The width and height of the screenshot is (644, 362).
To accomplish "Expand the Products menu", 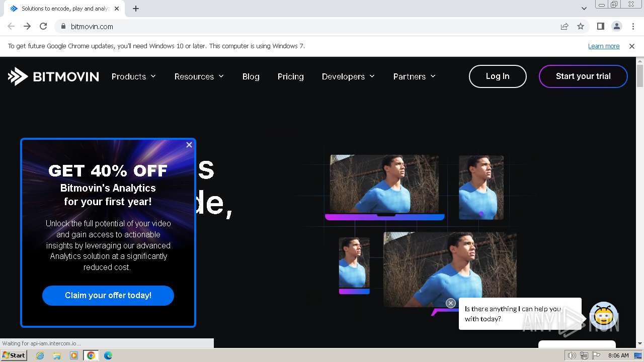I will 134,76.
